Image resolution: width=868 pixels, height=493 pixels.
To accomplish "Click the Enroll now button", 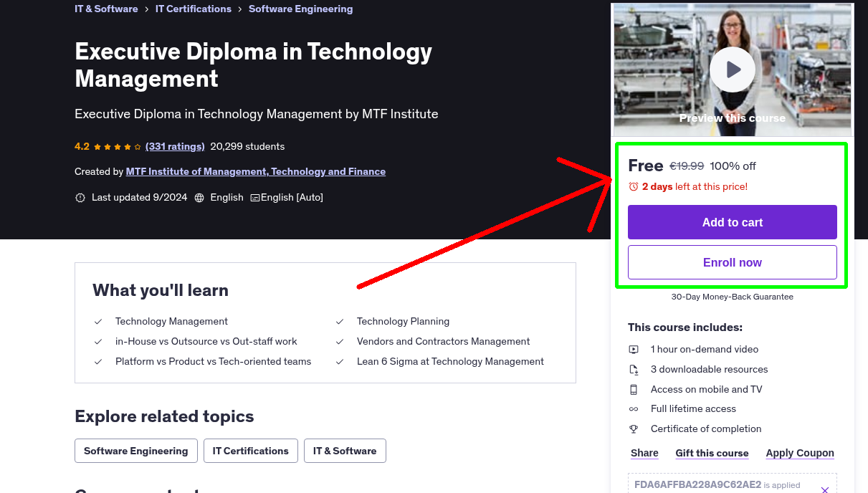I will tap(733, 262).
